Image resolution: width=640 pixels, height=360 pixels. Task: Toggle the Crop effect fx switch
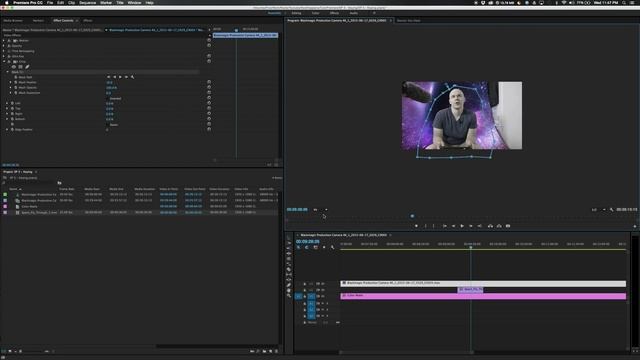click(9, 61)
